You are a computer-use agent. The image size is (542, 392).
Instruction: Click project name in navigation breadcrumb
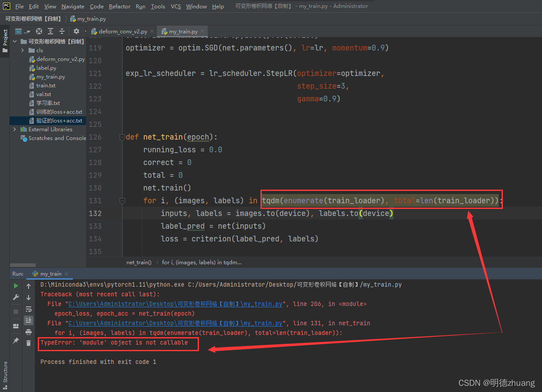tap(33, 19)
